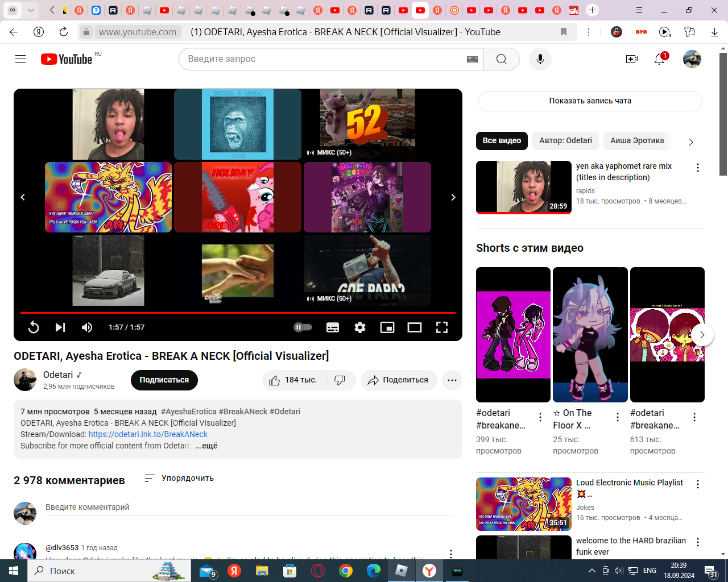Image resolution: width=728 pixels, height=582 pixels.
Task: Show chat replay with Показать запись чата
Action: (x=590, y=101)
